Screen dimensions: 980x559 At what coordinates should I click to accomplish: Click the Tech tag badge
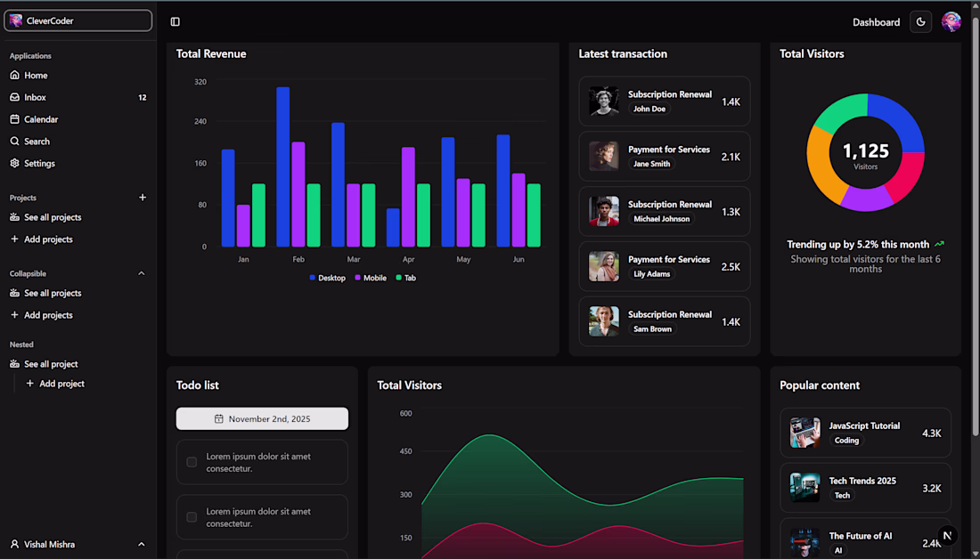pos(842,495)
